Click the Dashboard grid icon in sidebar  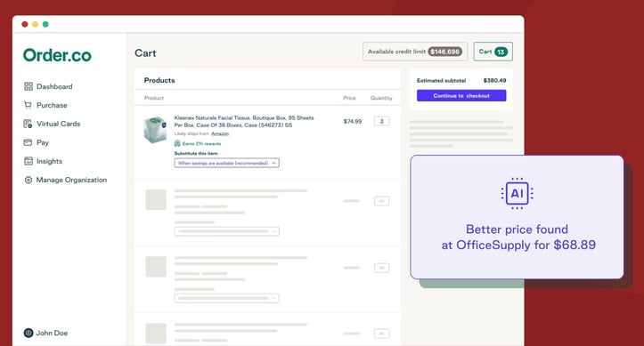click(x=29, y=86)
